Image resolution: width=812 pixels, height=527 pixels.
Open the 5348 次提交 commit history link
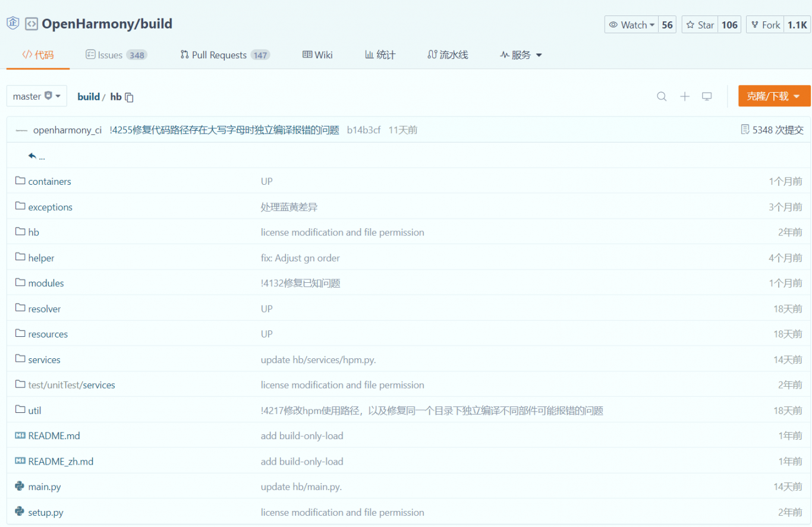tap(778, 130)
